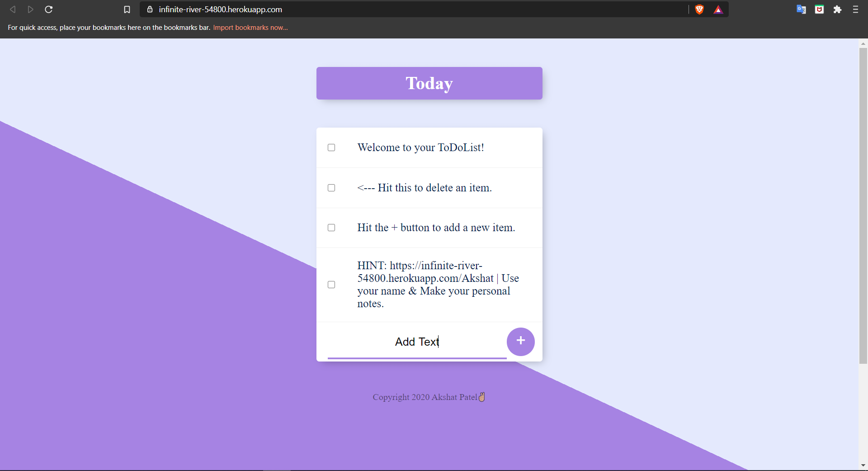Click the HINT herokuapp URL text
Image resolution: width=868 pixels, height=471 pixels.
[425, 272]
